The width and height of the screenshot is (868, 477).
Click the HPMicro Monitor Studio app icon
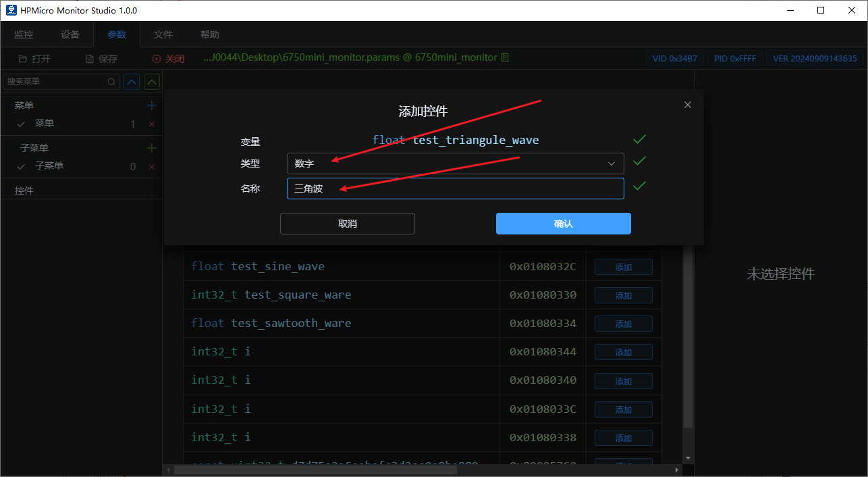[11, 10]
